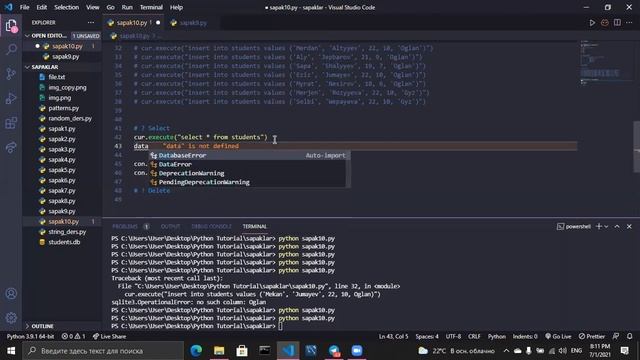Open the File menu
Image resolution: width=640 pixels, height=360 pixels.
pyautogui.click(x=24, y=7)
